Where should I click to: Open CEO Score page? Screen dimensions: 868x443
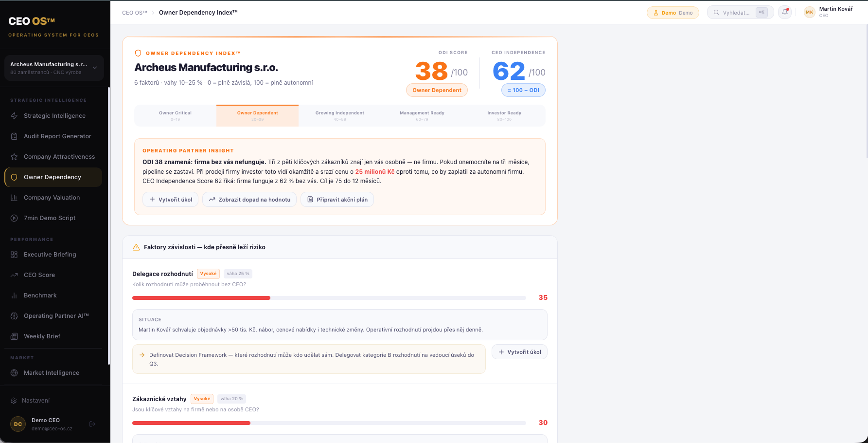tap(53, 275)
